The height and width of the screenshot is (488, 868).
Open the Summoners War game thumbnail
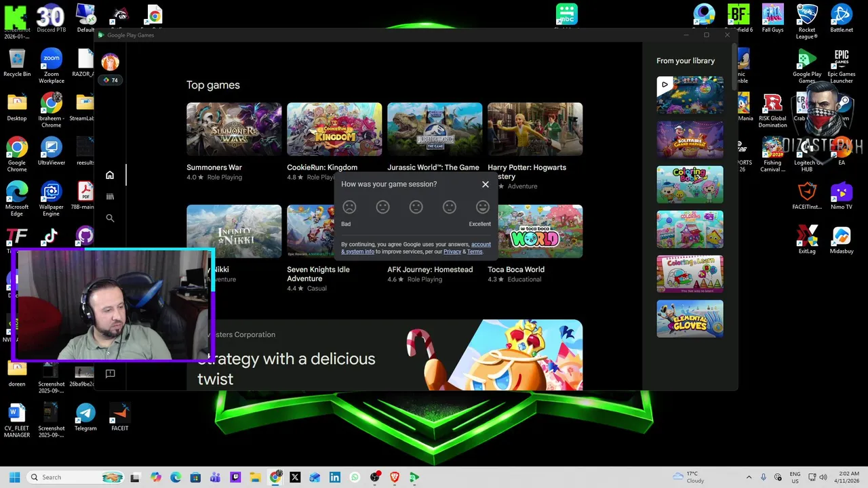pyautogui.click(x=234, y=129)
